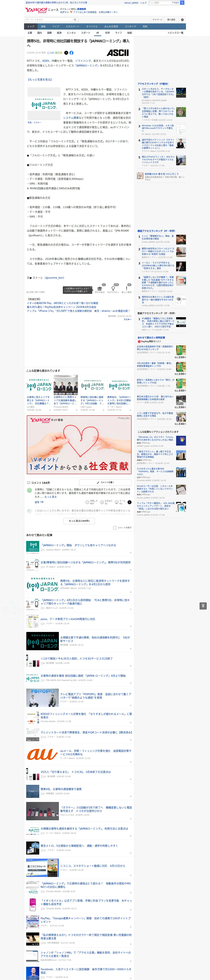Click the わかりやすい lightbulb reaction
Screen dimensions: 210x980
pos(113,290)
